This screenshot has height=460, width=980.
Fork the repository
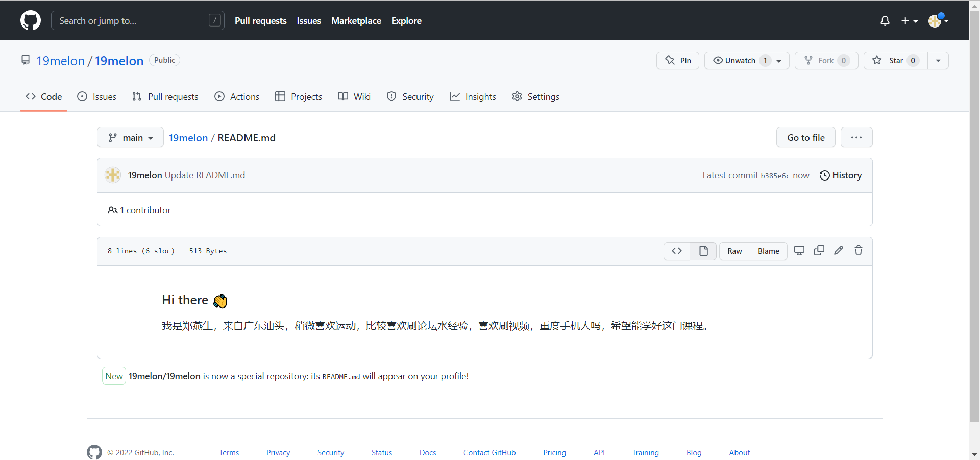point(826,60)
